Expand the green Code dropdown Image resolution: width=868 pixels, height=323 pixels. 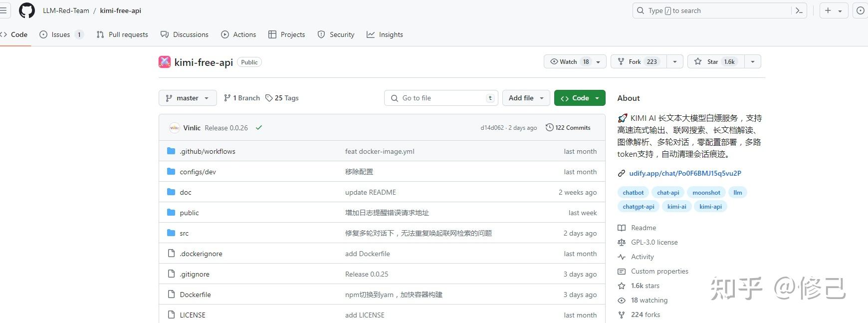(580, 98)
